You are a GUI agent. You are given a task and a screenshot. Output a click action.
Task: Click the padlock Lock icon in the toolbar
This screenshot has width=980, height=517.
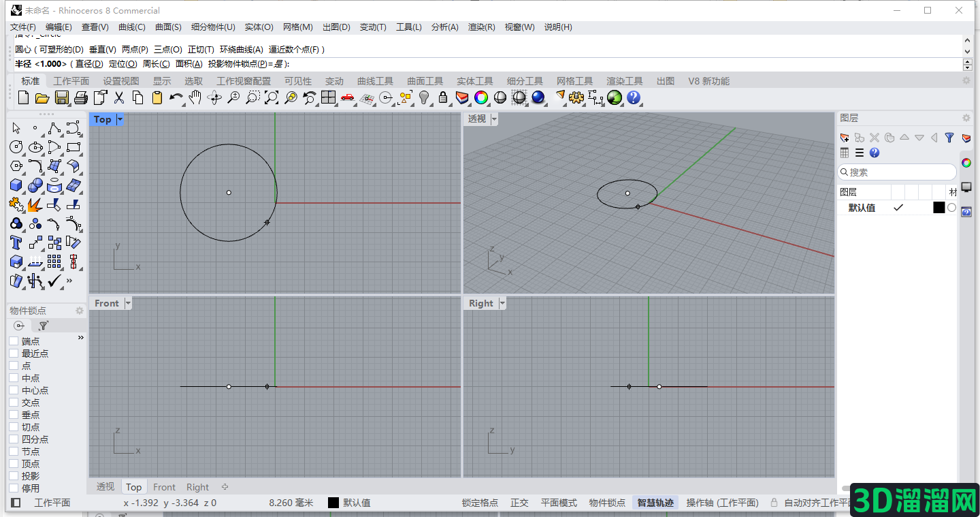tap(443, 97)
